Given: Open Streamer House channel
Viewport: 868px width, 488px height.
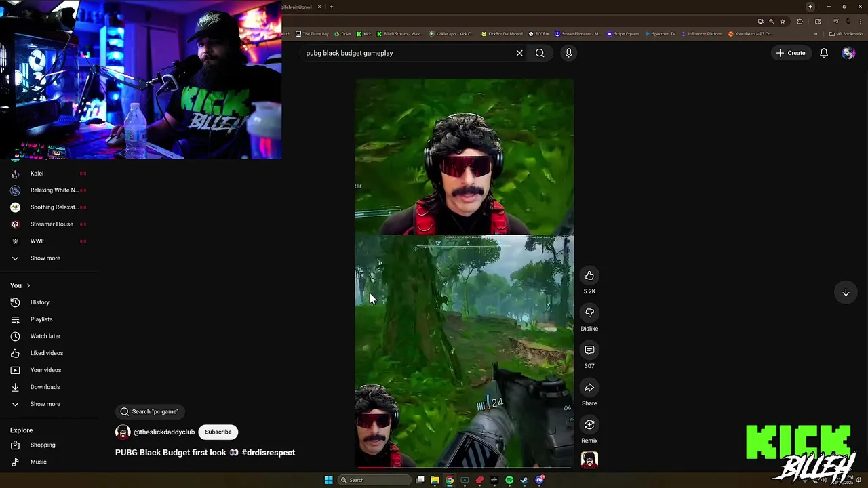Looking at the screenshot, I should coord(49,224).
